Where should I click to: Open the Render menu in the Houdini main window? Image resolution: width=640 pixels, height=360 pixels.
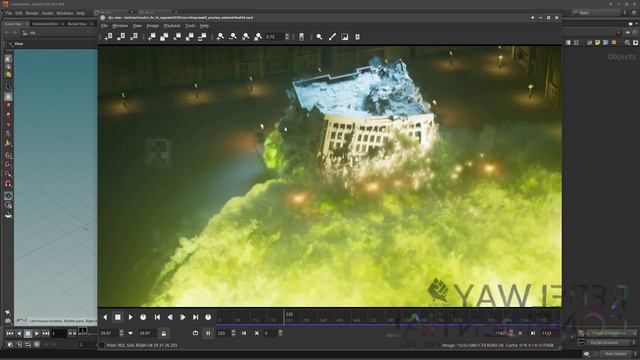[x=32, y=13]
